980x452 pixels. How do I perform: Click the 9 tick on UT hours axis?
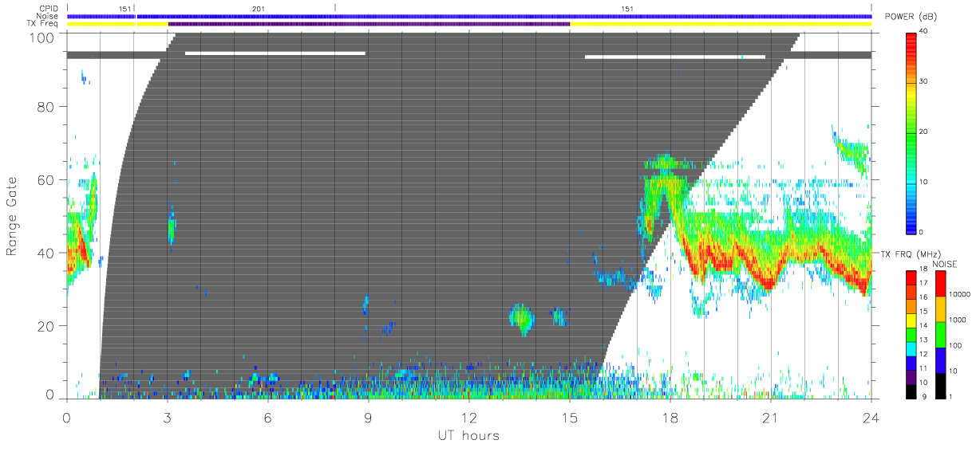368,417
